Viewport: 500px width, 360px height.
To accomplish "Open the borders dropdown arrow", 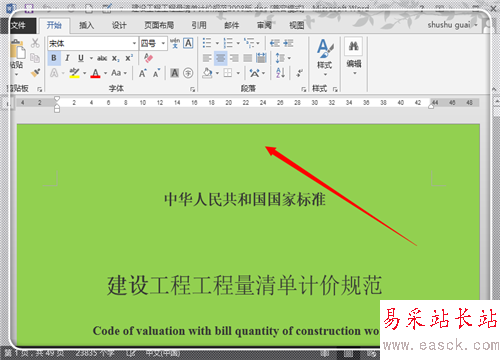I will [x=238, y=73].
